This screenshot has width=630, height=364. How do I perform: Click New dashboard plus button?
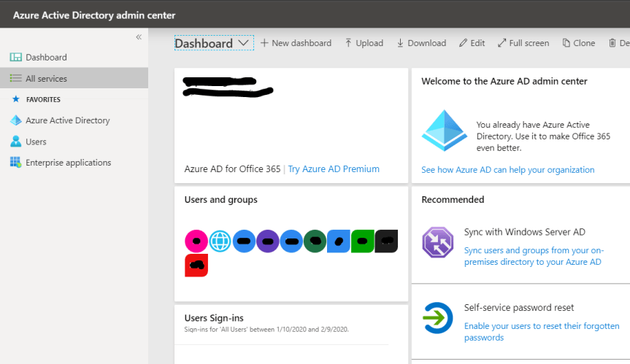(296, 43)
